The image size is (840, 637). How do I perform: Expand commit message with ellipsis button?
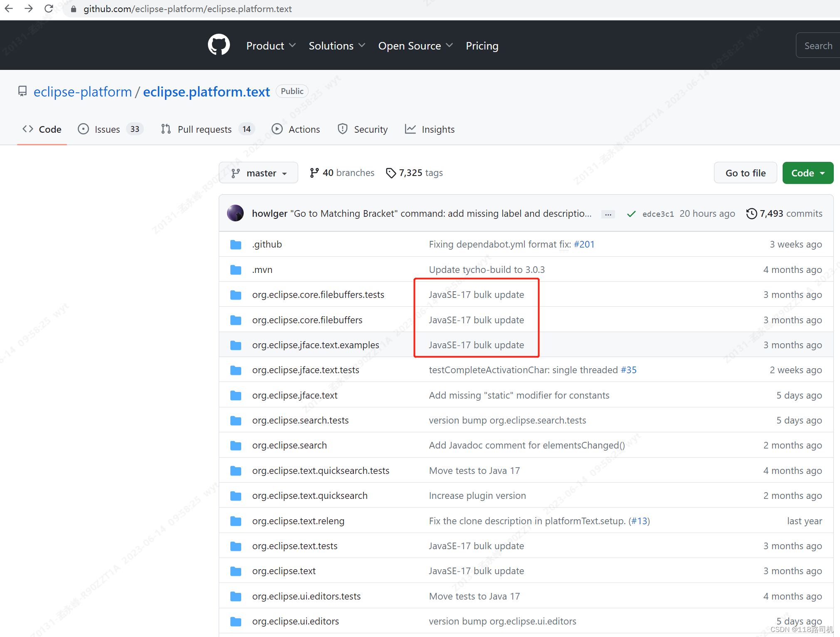click(x=608, y=214)
